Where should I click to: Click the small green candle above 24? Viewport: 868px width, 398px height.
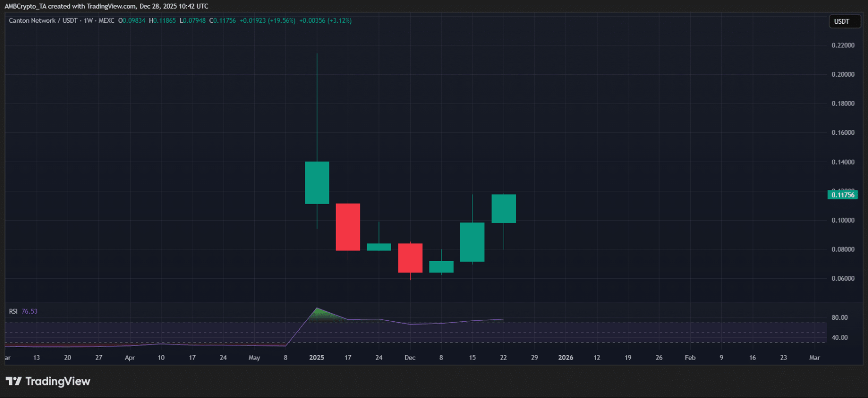click(x=379, y=247)
